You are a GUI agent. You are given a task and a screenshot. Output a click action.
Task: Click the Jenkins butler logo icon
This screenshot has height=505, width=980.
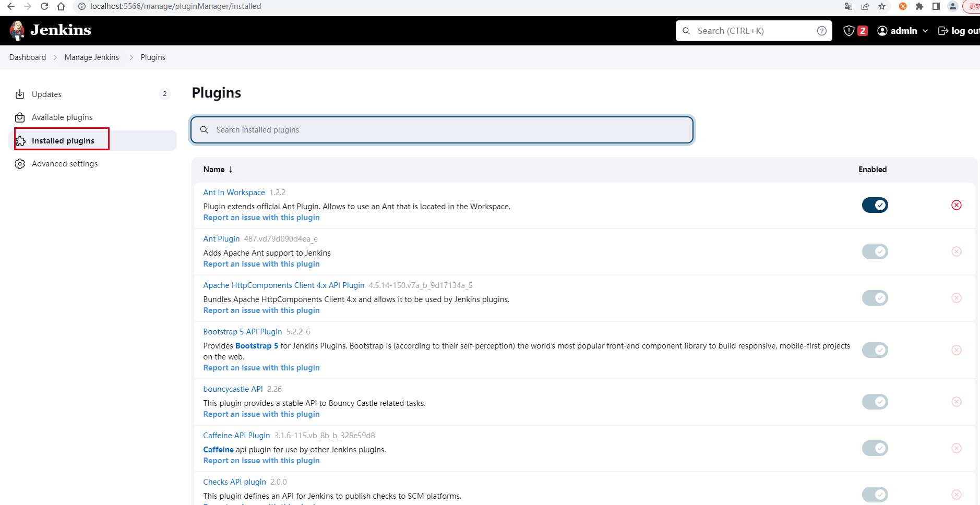pyautogui.click(x=17, y=31)
